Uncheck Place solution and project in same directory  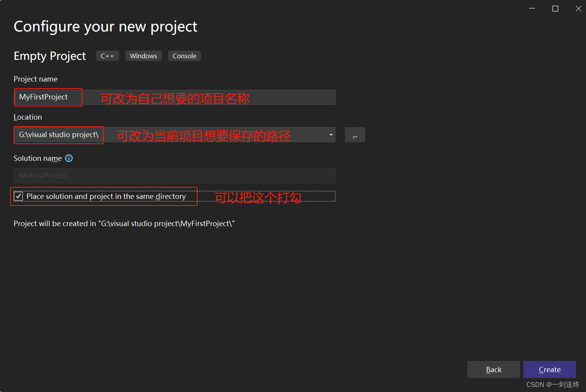coord(19,196)
